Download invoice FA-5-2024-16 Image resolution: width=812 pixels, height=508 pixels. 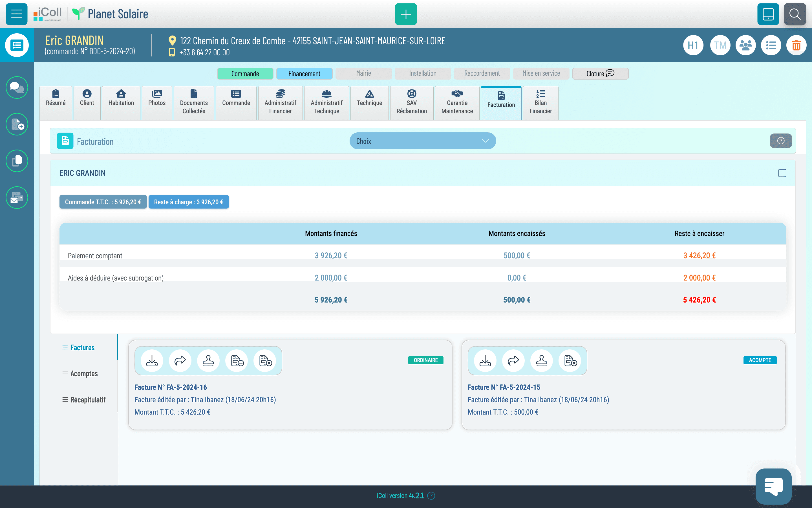152,360
